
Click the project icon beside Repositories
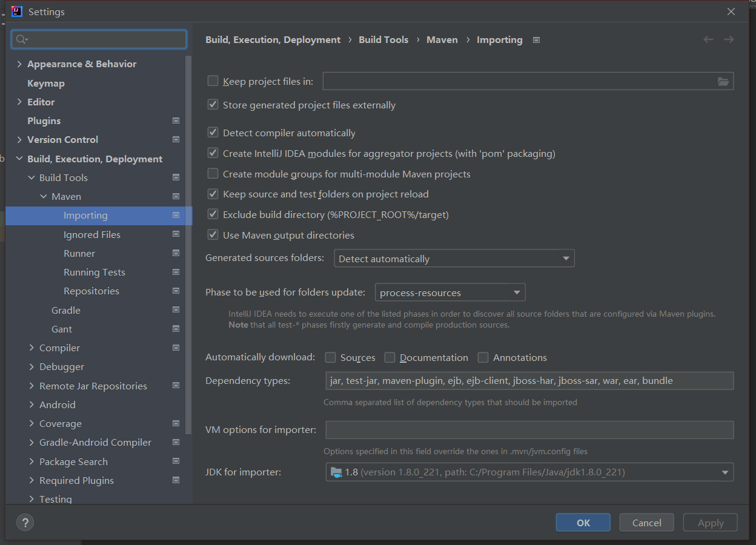coord(176,291)
